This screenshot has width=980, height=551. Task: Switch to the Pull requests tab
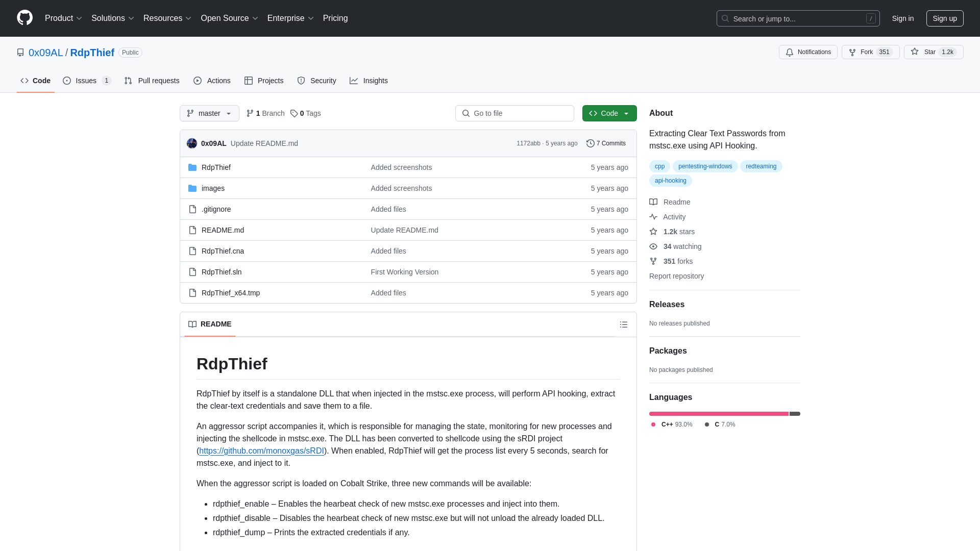152,80
